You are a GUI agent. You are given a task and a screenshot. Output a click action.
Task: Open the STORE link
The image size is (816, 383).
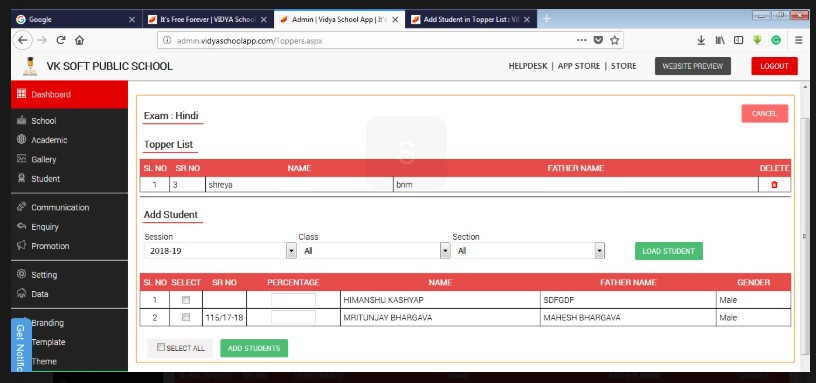pos(623,66)
